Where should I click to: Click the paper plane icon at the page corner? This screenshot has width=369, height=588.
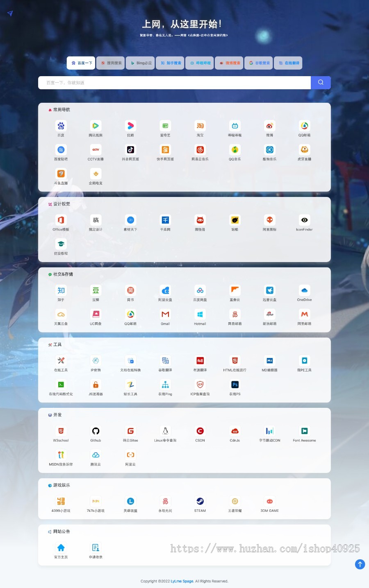pos(10,13)
